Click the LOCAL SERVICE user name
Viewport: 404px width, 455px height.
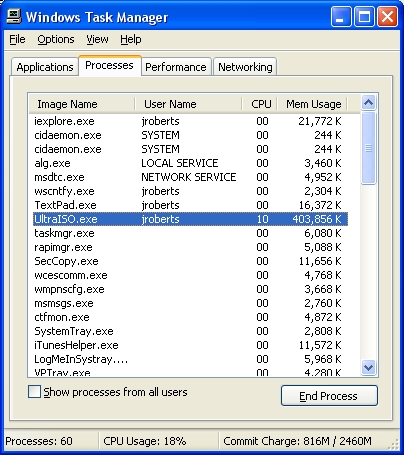(180, 163)
